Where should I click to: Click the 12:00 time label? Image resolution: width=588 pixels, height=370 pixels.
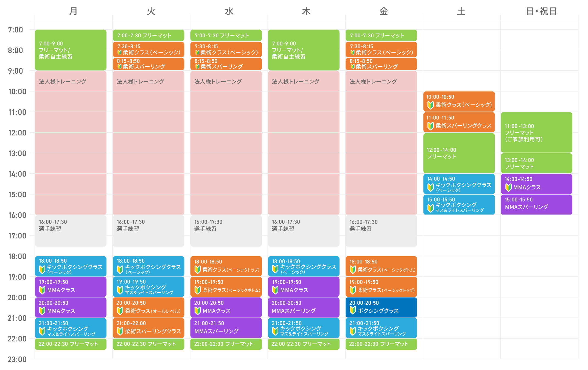point(18,133)
